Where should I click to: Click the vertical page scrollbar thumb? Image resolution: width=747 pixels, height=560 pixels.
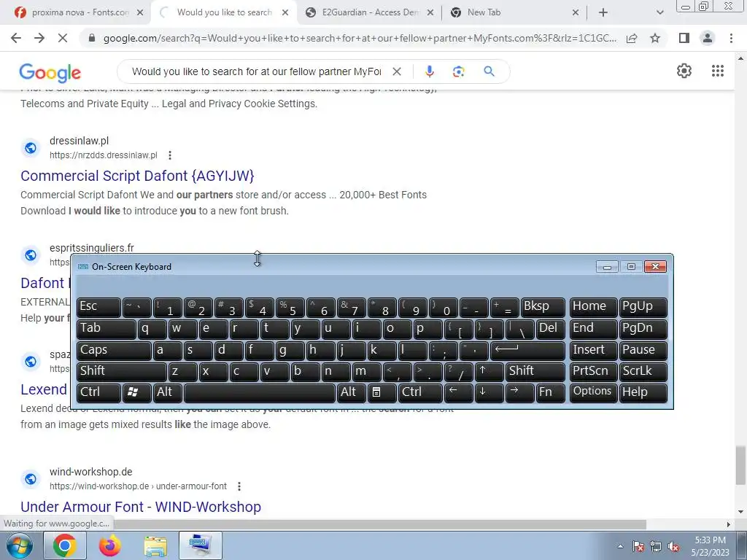point(740,464)
